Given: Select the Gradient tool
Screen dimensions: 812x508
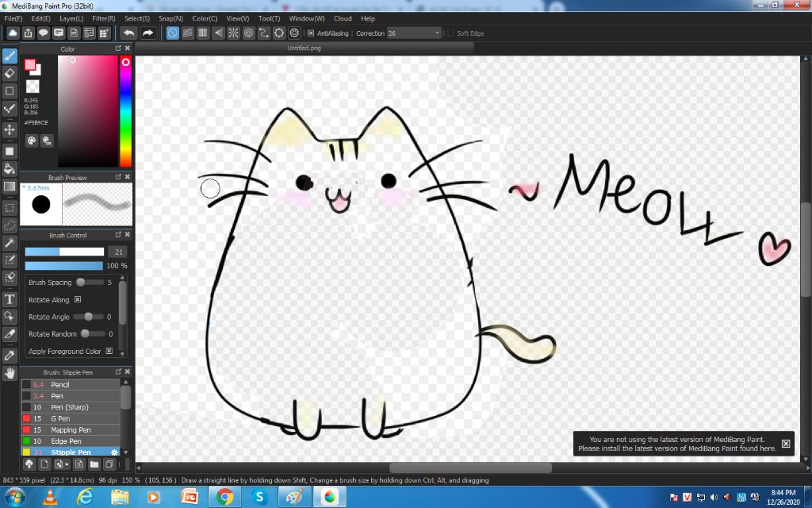Looking at the screenshot, I should [x=10, y=187].
